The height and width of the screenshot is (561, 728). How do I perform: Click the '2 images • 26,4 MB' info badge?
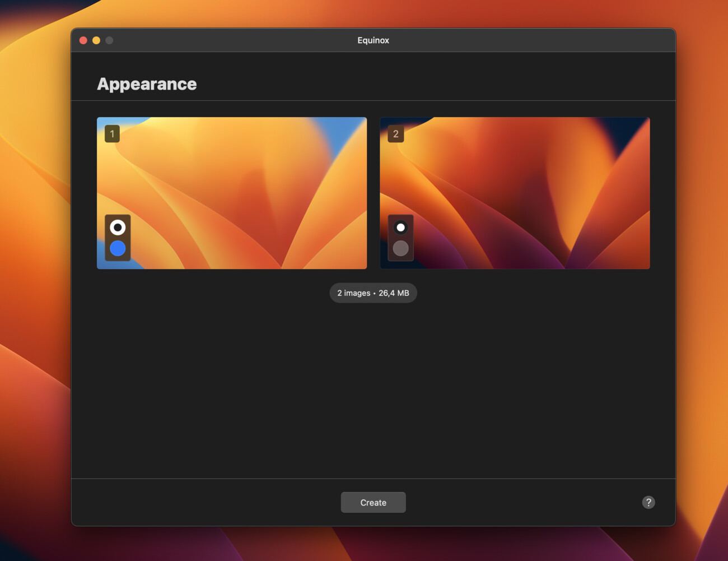[373, 293]
